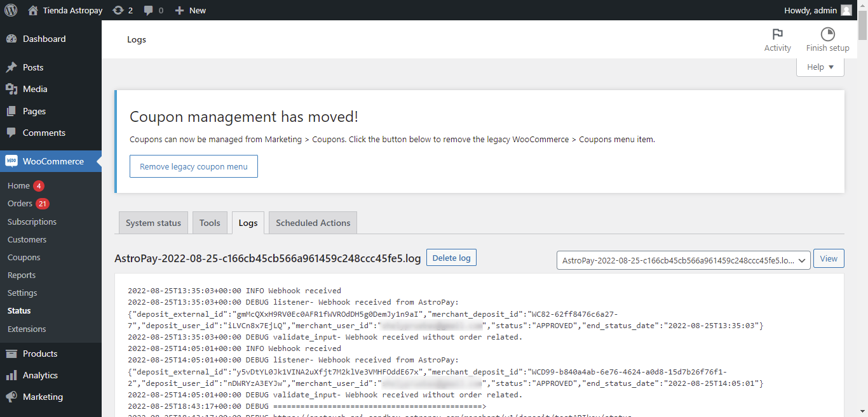This screenshot has height=417, width=868.
Task: Click the Activity label text
Action: [778, 48]
